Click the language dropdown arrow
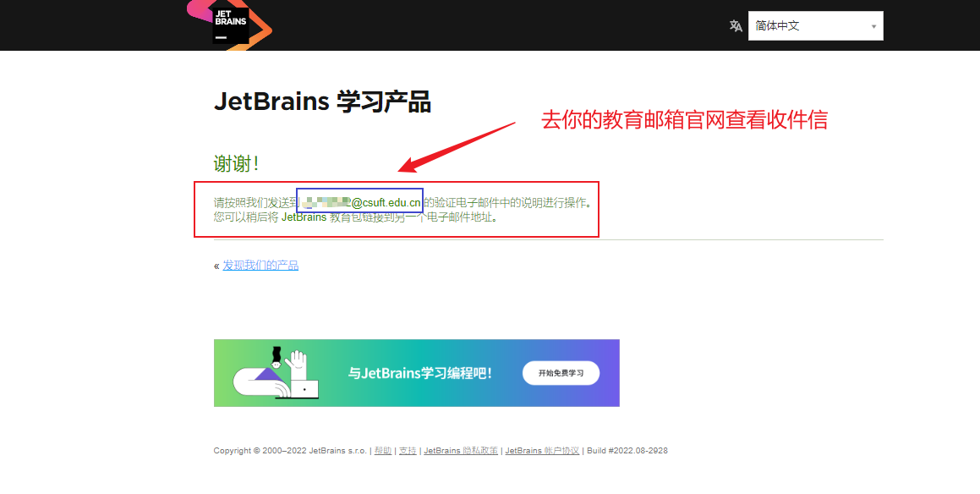The height and width of the screenshot is (494, 980). coord(873,27)
